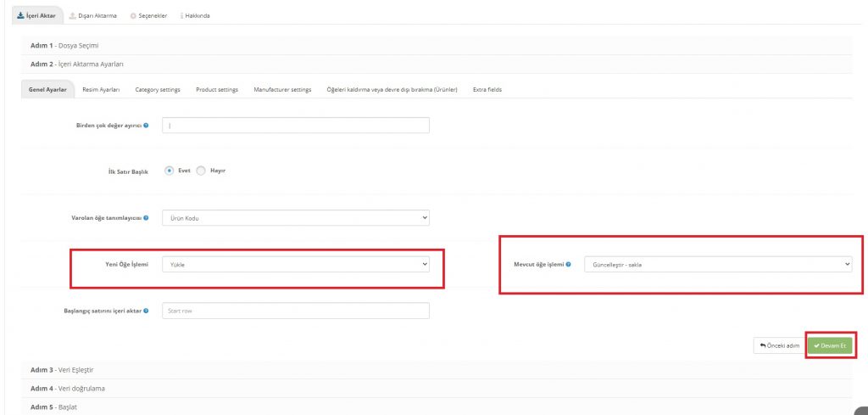
Task: Collapse Adım 2 - İçeri Aktarma Ayarları section
Action: [437, 64]
